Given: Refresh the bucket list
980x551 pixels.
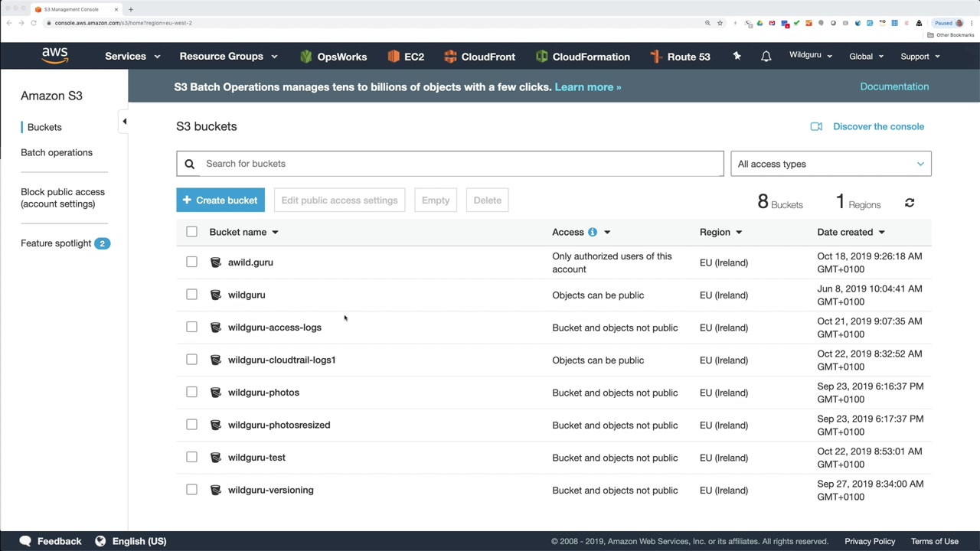Looking at the screenshot, I should pos(910,203).
